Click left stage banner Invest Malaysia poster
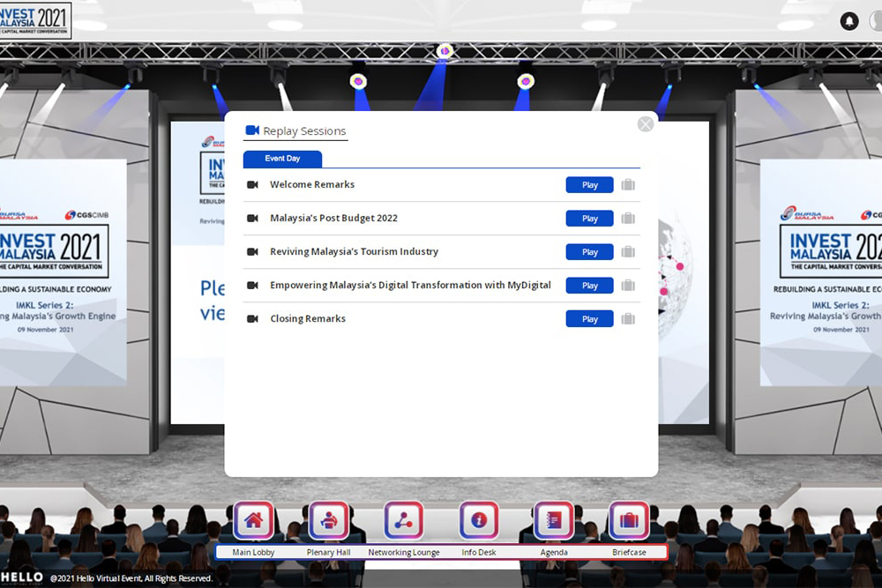The image size is (882, 588). tap(63, 272)
